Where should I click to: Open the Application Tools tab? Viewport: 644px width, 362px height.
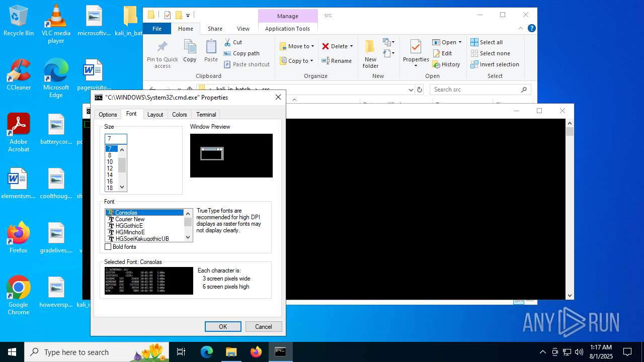click(287, 29)
